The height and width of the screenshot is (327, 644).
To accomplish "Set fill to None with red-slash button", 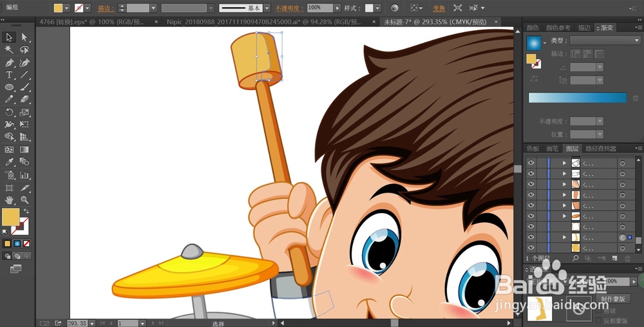I will click(x=26, y=244).
